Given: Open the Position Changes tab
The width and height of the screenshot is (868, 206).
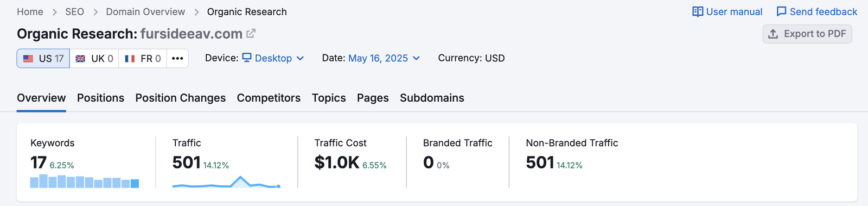Looking at the screenshot, I should pos(181,98).
